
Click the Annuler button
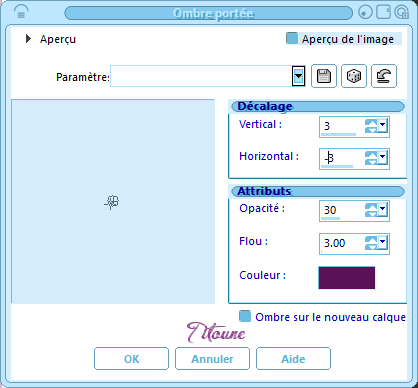tap(212, 359)
